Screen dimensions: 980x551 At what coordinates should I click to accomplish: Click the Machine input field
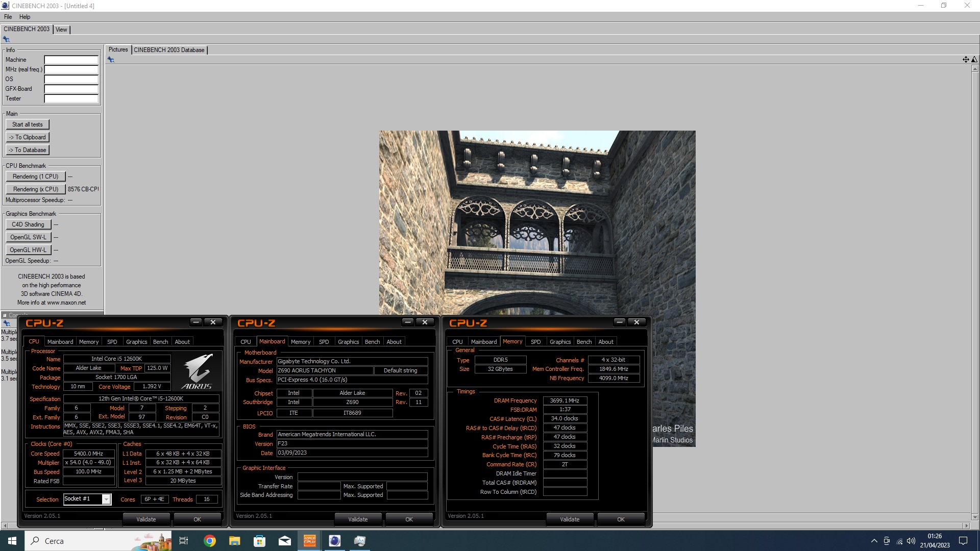point(71,60)
